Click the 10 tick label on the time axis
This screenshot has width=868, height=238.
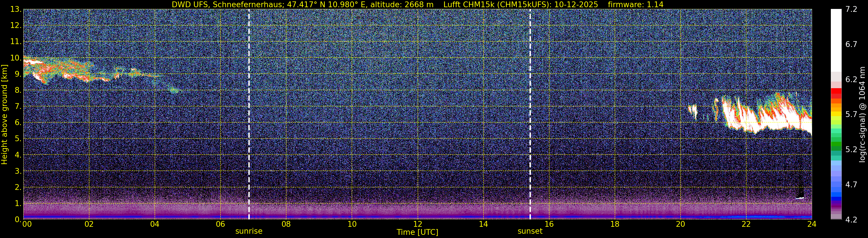[x=352, y=224]
